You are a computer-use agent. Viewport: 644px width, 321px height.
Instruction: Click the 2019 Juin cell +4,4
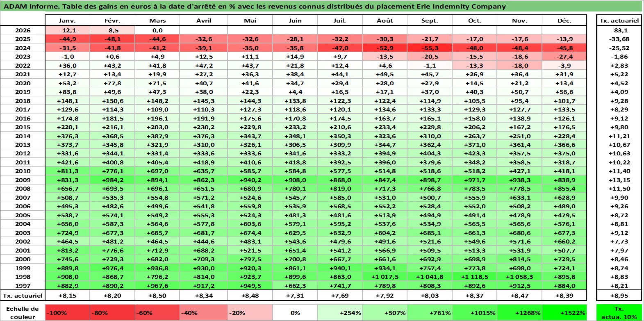click(x=295, y=92)
